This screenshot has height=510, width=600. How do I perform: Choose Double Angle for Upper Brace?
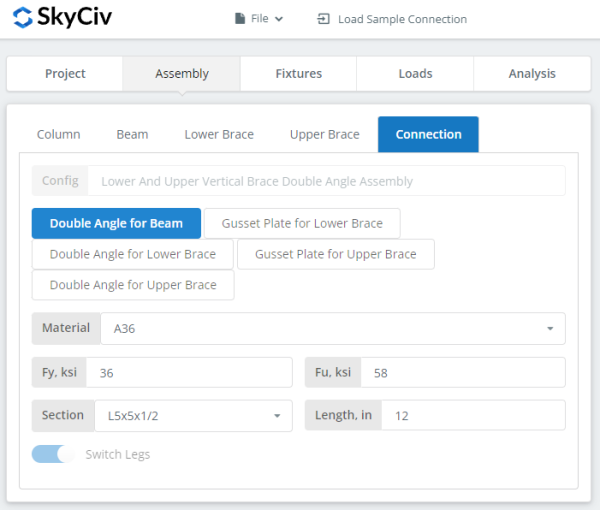pos(132,285)
